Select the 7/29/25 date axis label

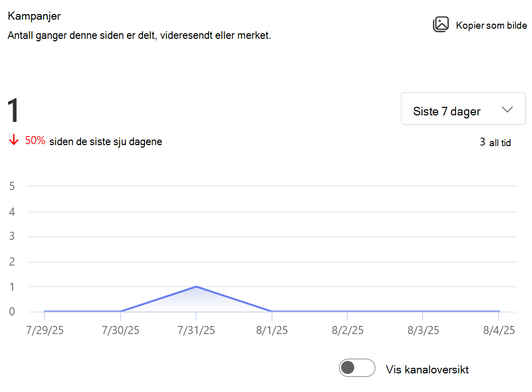click(x=45, y=330)
